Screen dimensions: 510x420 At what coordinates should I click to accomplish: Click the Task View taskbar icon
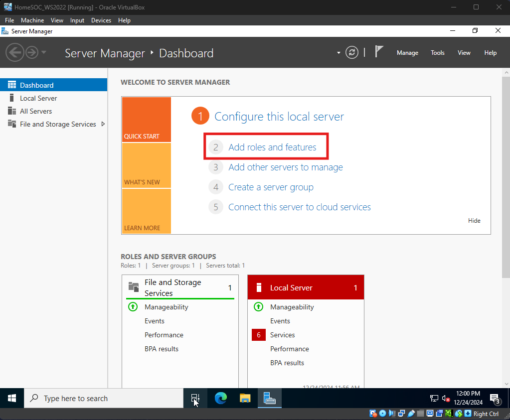click(x=195, y=398)
